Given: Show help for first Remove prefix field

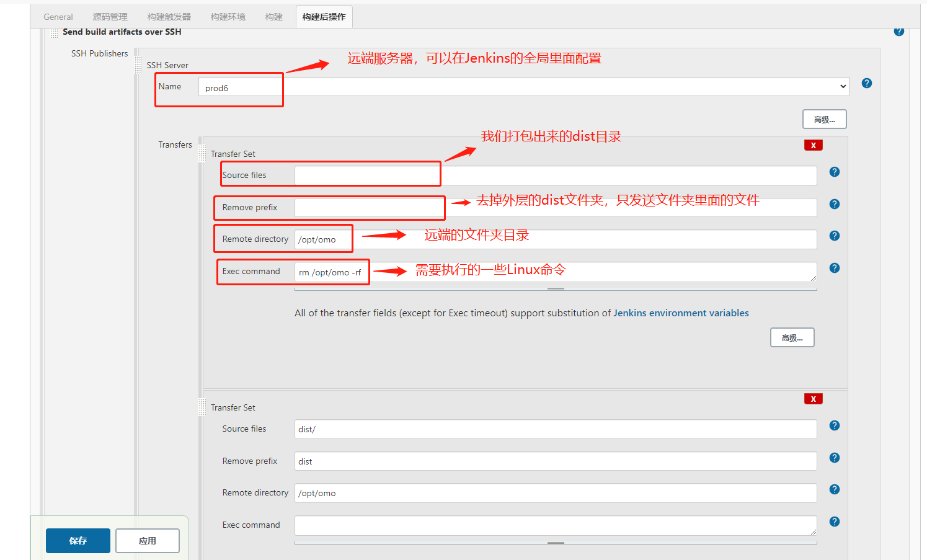Looking at the screenshot, I should tap(835, 204).
